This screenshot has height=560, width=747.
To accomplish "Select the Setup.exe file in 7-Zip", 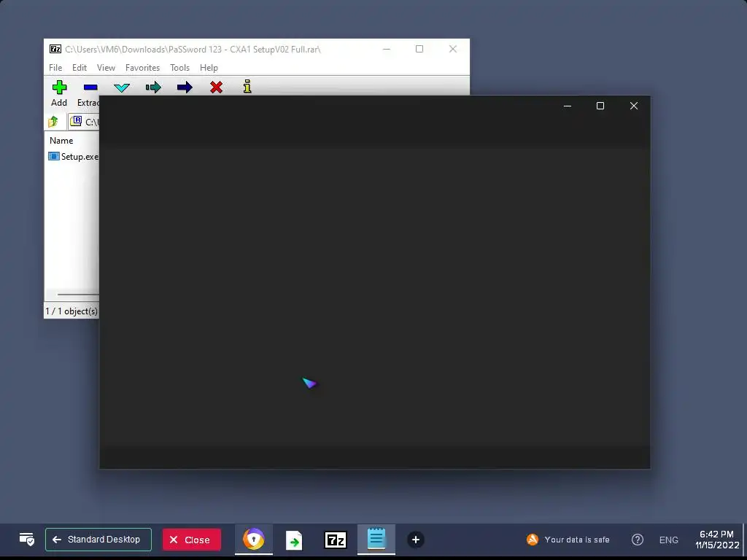I will point(74,156).
